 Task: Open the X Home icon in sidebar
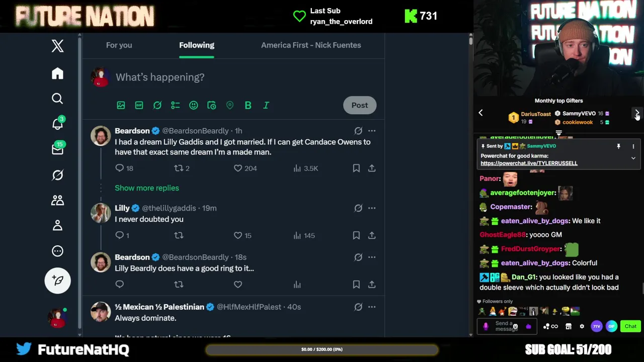pos(57,73)
